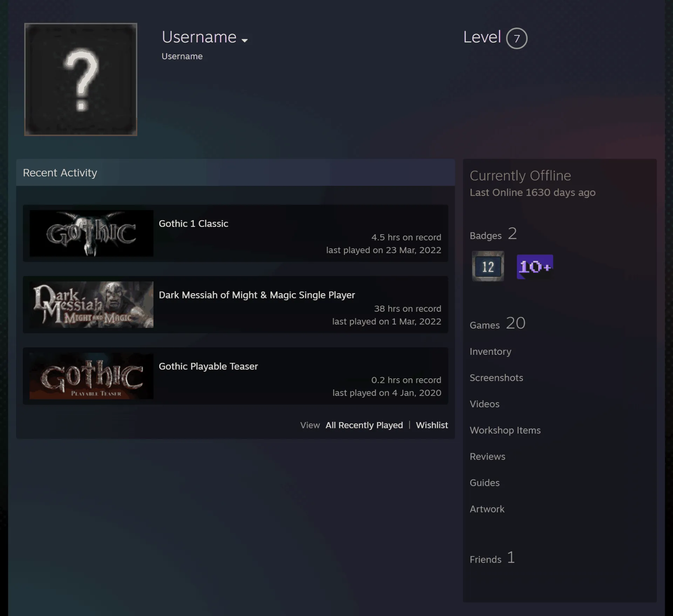Open the Wishlist link

(x=432, y=425)
